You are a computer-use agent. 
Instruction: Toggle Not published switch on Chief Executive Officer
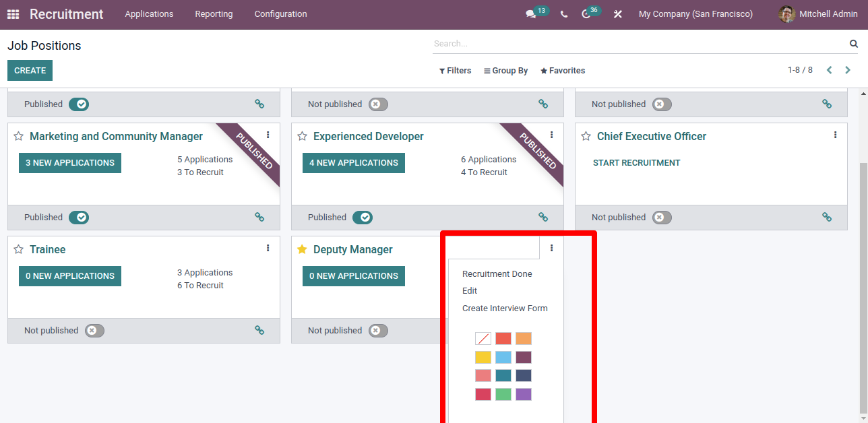[x=662, y=218]
